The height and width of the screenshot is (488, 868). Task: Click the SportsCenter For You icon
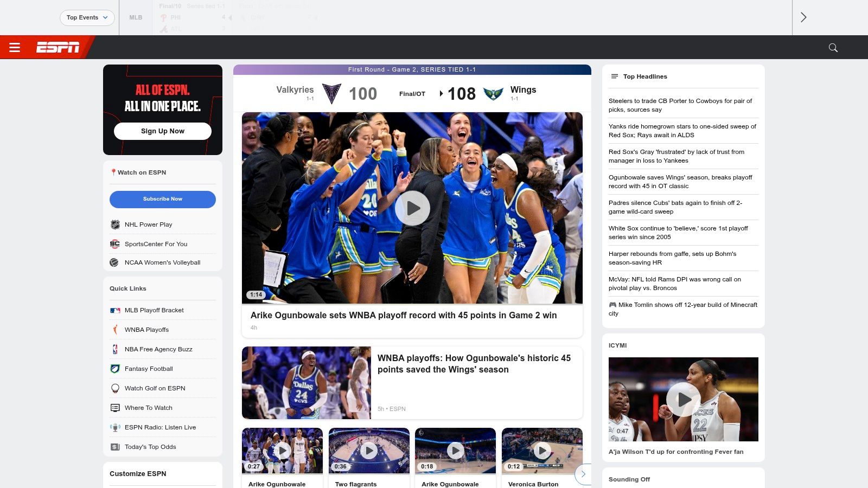[x=115, y=244]
